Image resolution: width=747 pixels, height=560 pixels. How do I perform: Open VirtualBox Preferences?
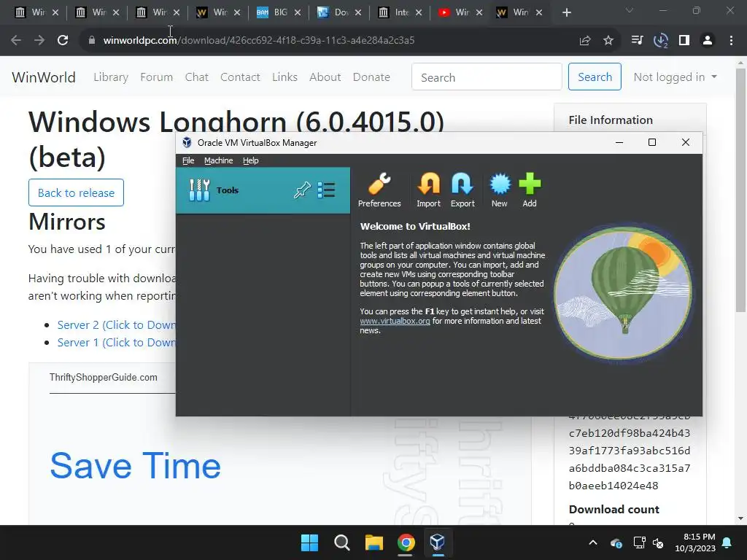point(379,190)
